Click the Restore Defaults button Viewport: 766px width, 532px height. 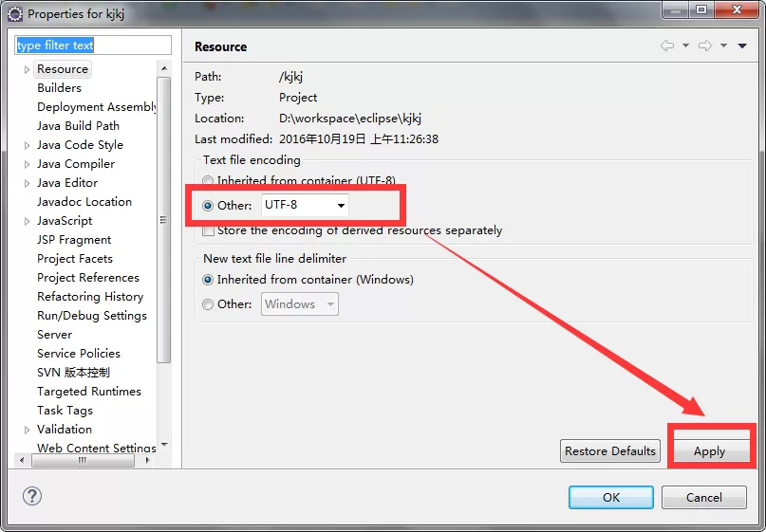tap(610, 451)
